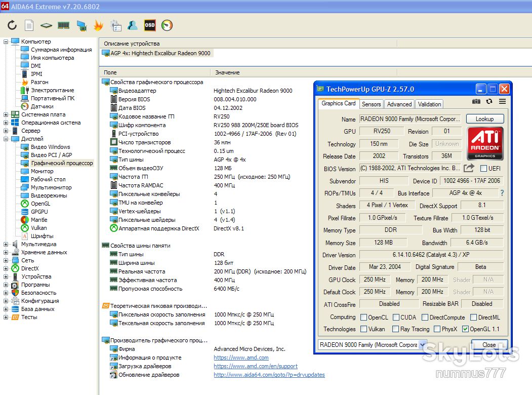The image size is (532, 395).
Task: Click the BIOS export share icon in GPU-Z
Action: point(469,168)
